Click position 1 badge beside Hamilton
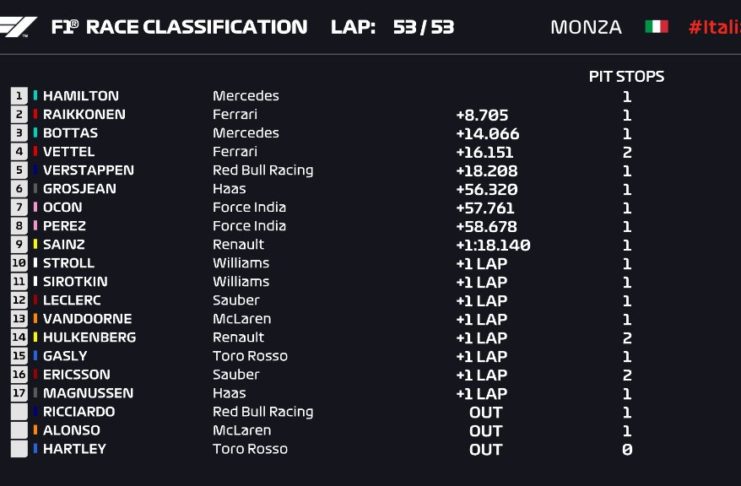The width and height of the screenshot is (741, 486). (x=19, y=96)
